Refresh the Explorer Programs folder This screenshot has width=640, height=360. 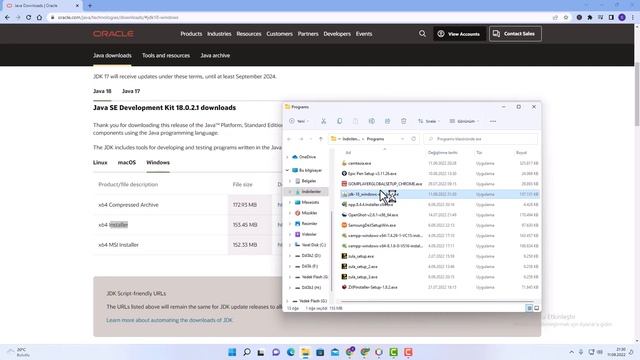[x=413, y=139]
